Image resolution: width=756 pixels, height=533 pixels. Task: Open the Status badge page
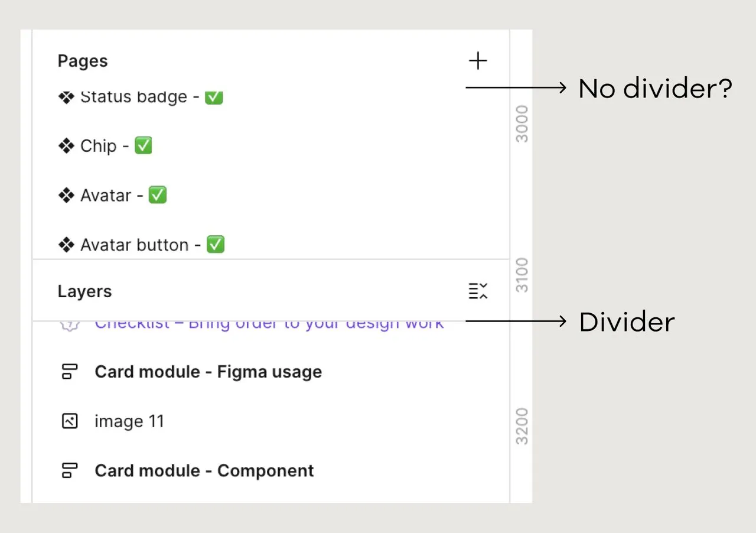(x=141, y=96)
